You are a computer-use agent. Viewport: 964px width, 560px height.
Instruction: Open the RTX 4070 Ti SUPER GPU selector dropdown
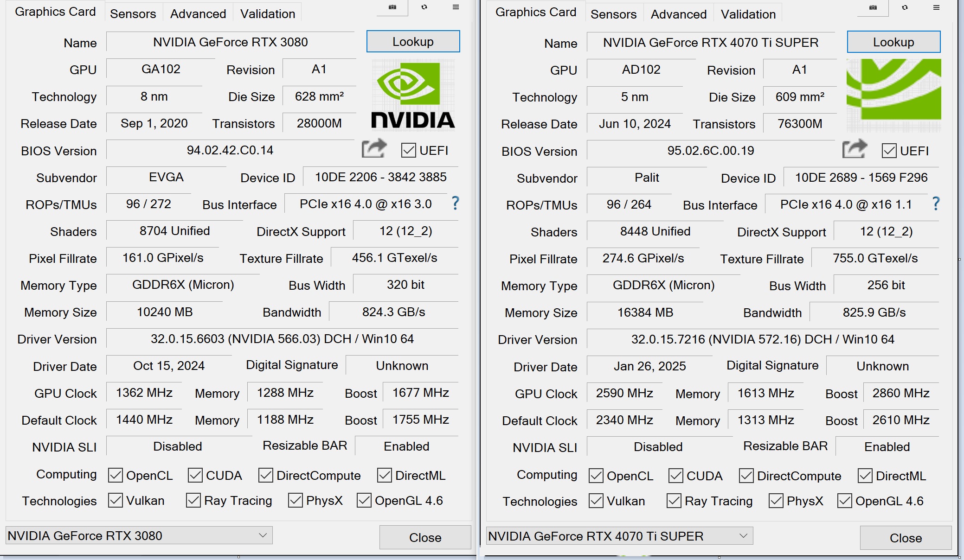tap(619, 536)
